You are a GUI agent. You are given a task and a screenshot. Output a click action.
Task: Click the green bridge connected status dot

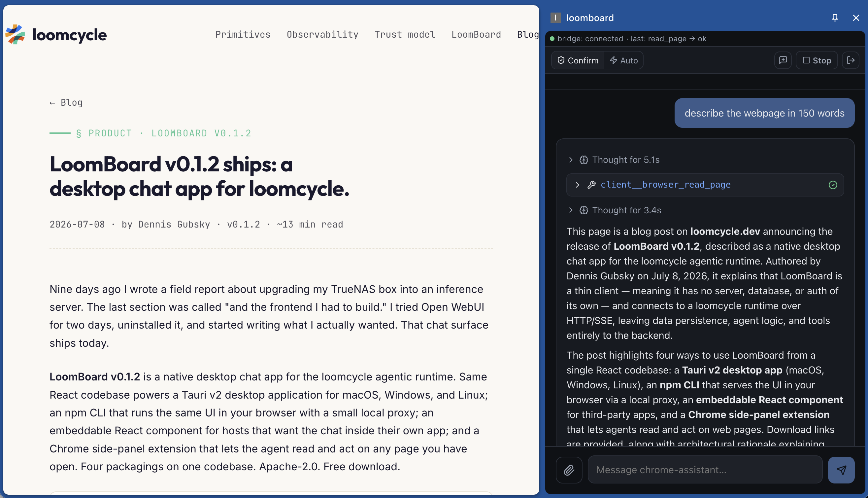tap(552, 39)
